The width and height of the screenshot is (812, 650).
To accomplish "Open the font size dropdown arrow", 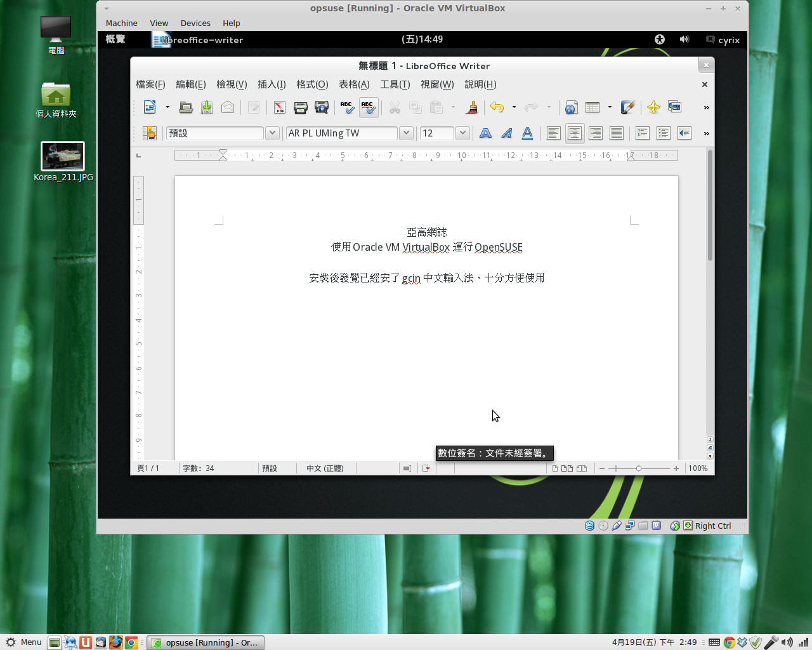I will [462, 133].
